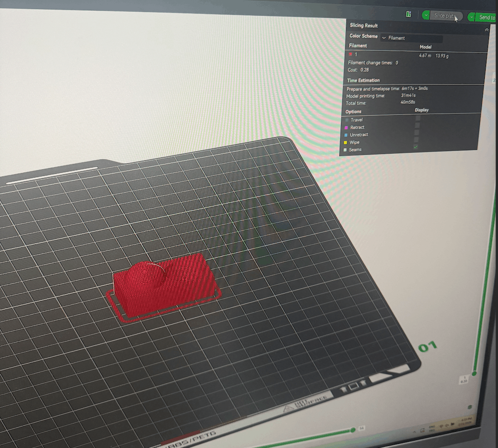Viewport: 498px width, 448px height.
Task: Click the horizontal move slider green handle
Action: tap(353, 430)
